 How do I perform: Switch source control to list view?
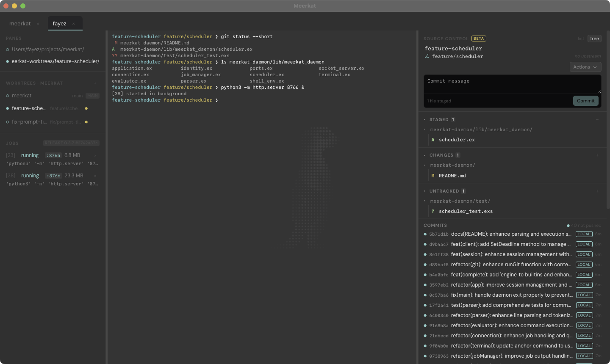(x=581, y=39)
